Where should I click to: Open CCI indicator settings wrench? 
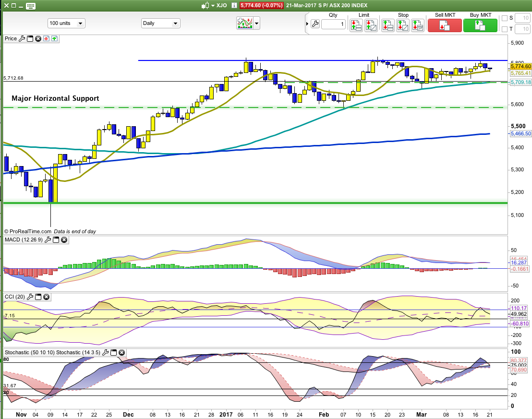click(x=30, y=297)
